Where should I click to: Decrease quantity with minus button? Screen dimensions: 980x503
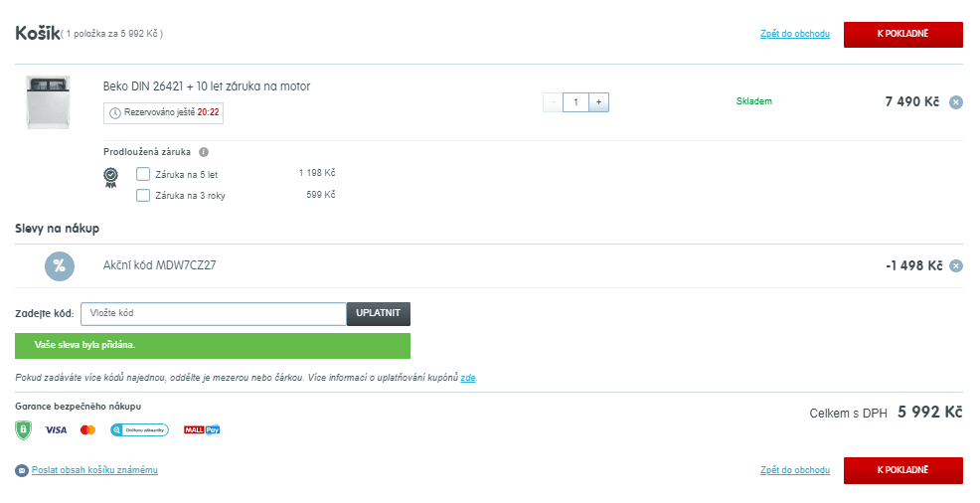coord(554,102)
